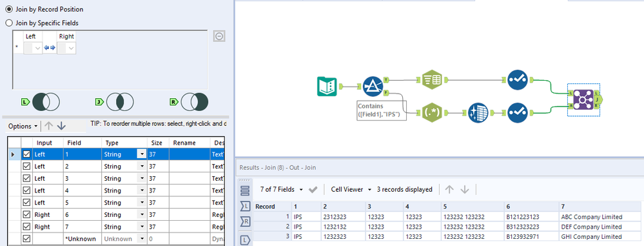Click cell 'B123932971'

coord(531,236)
